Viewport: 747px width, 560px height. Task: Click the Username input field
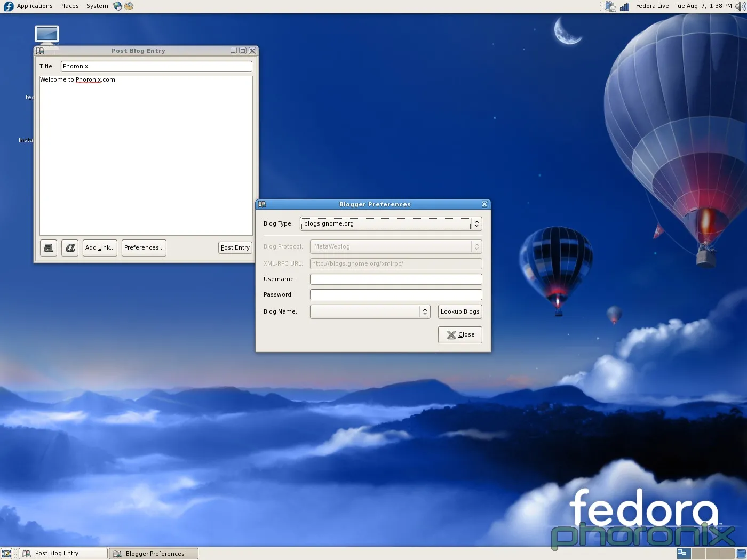click(x=396, y=279)
